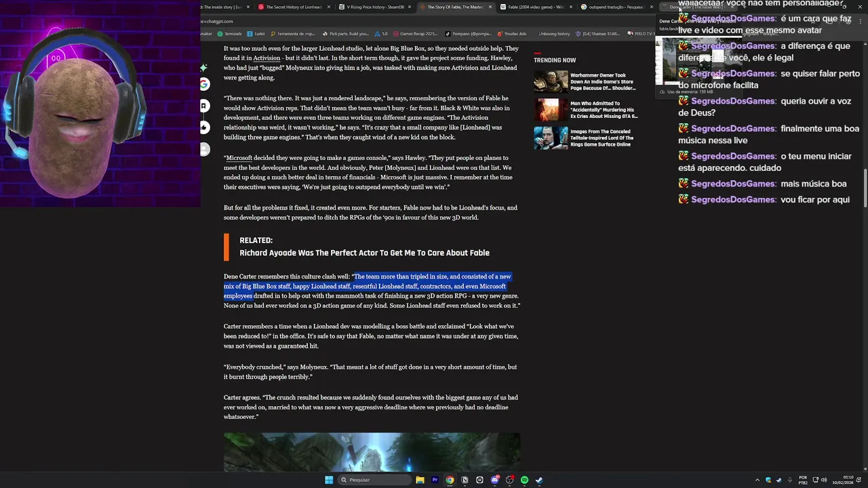Open Pick parts. Build you... bookmark
868x488 pixels.
pos(346,33)
